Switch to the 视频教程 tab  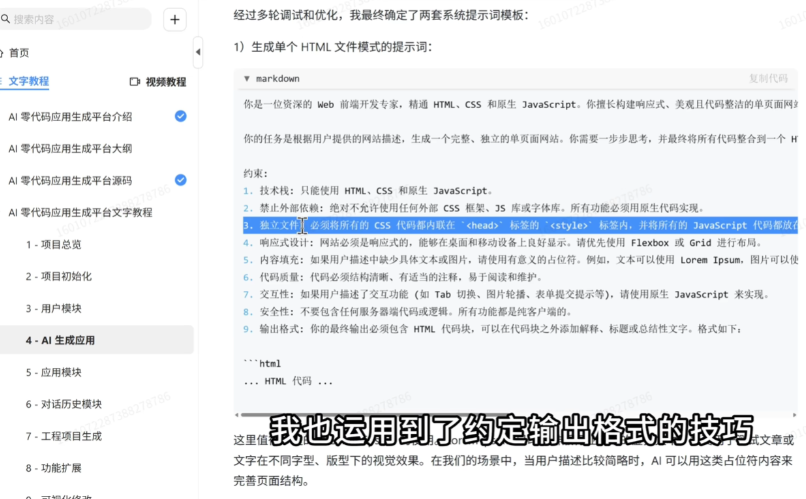click(166, 82)
